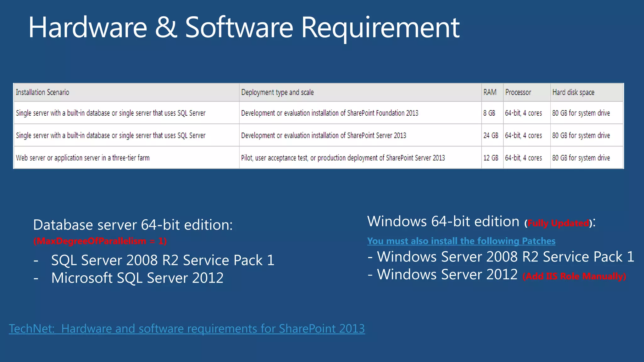Click the 'Hard disk space' column header

(573, 92)
